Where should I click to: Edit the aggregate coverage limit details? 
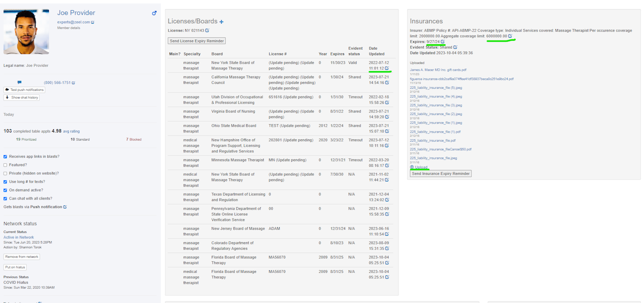coord(510,36)
